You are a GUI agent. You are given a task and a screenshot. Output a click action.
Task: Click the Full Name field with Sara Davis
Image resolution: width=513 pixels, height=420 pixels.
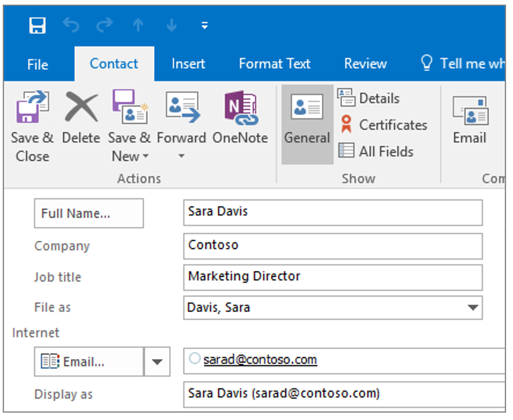click(x=333, y=213)
